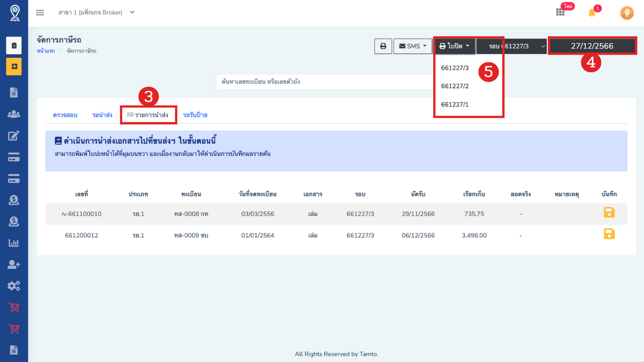Open the bar chart reports icon in the sidebar
Viewport: 644px width, 362px height.
14,243
